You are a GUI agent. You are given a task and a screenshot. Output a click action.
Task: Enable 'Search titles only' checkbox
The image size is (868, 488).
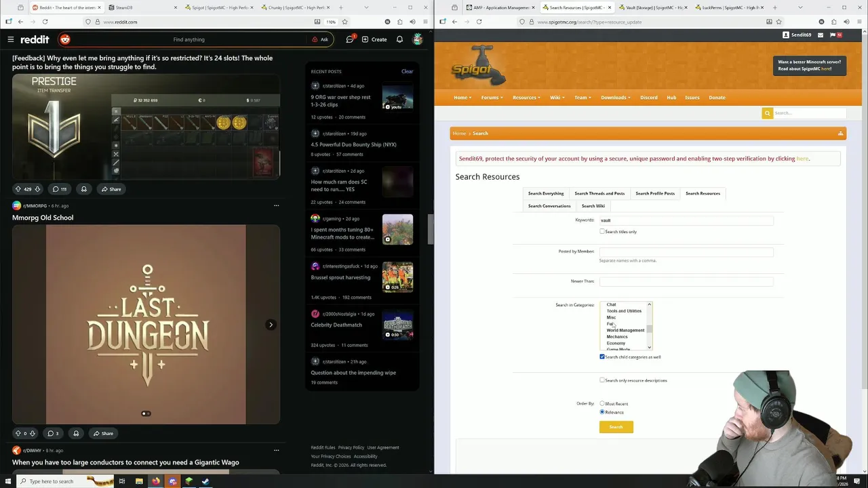(602, 232)
